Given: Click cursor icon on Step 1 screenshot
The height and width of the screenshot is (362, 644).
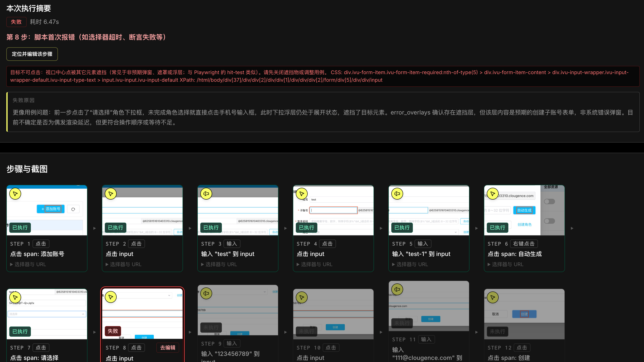Looking at the screenshot, I should point(15,194).
